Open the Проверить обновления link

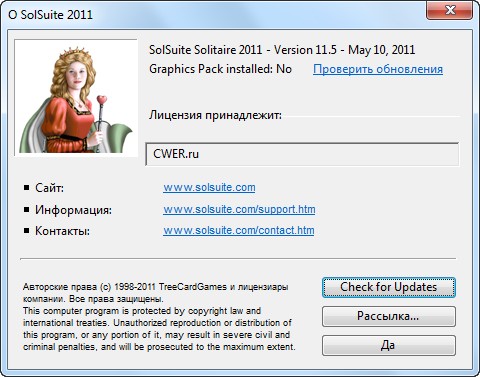tap(378, 69)
